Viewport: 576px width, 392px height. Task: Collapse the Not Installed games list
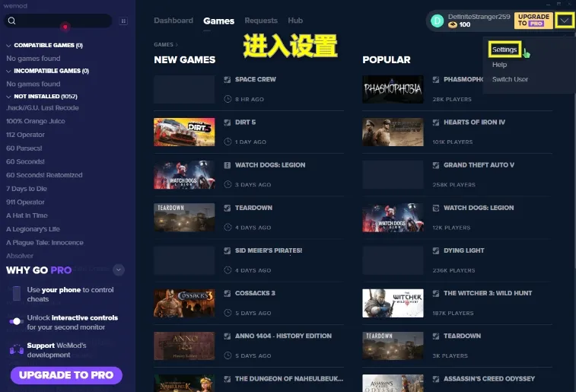click(x=8, y=97)
